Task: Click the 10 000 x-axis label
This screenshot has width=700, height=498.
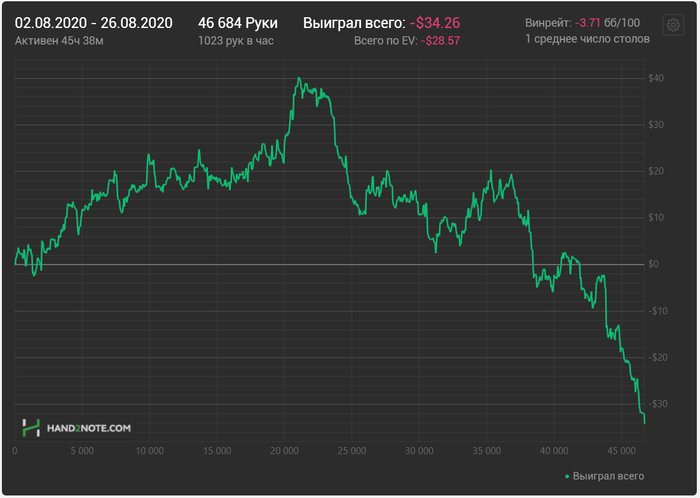Action: pos(150,451)
